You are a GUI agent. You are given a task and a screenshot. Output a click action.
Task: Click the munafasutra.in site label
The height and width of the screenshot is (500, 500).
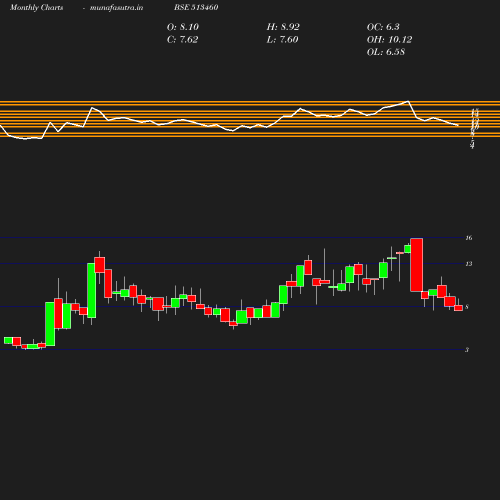click(117, 7)
